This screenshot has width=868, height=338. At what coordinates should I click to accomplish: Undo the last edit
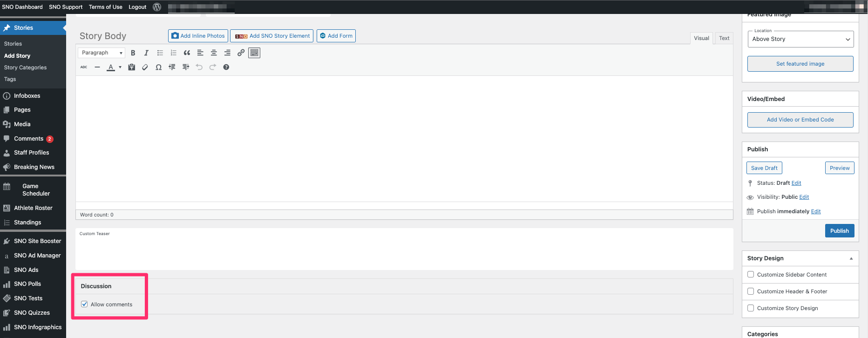[199, 67]
